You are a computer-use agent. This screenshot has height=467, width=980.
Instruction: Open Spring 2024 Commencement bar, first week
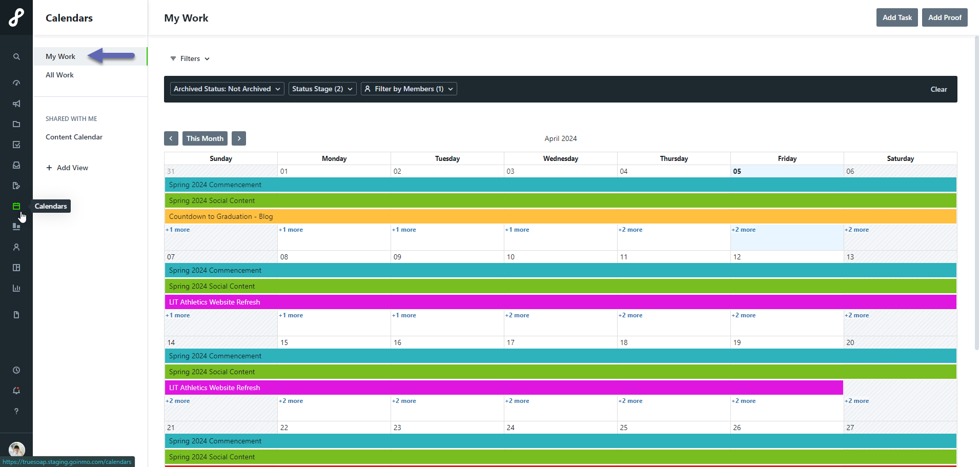click(561, 185)
